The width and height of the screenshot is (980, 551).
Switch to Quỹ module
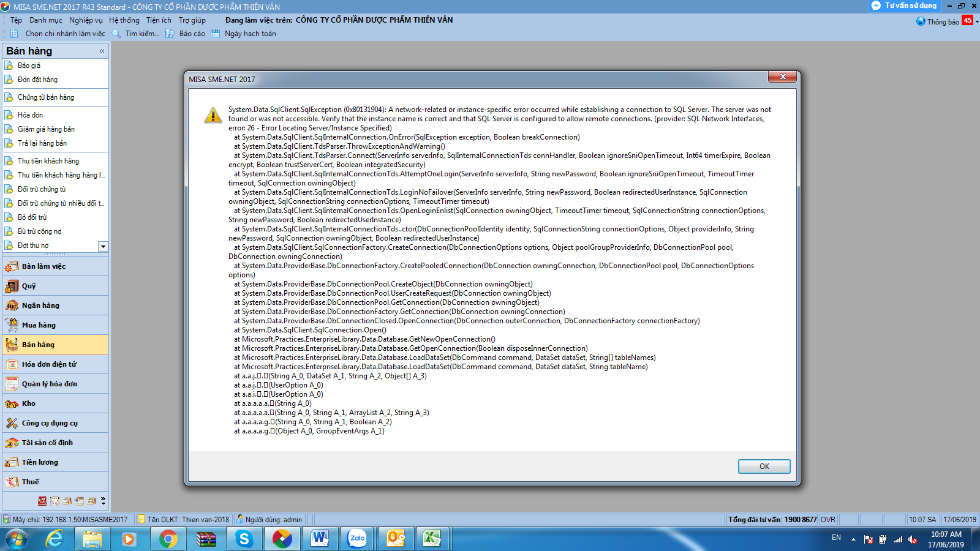pos(56,286)
